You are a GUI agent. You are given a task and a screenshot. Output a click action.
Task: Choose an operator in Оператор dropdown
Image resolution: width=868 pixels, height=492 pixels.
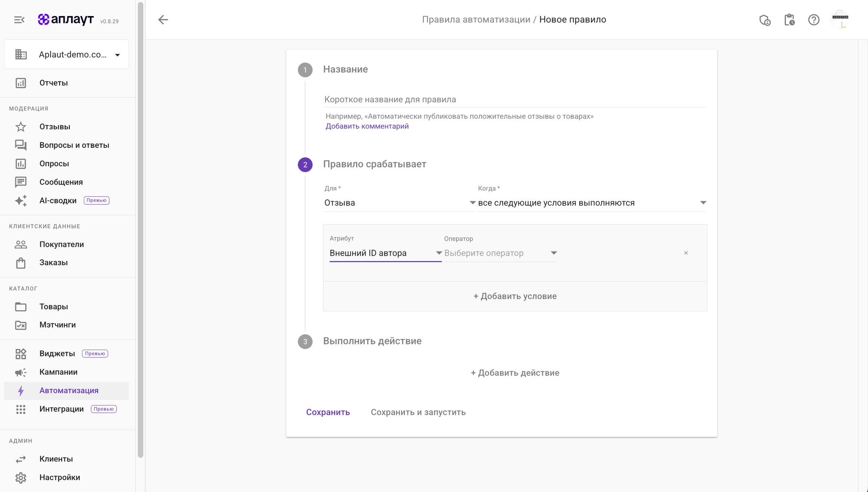coord(500,253)
